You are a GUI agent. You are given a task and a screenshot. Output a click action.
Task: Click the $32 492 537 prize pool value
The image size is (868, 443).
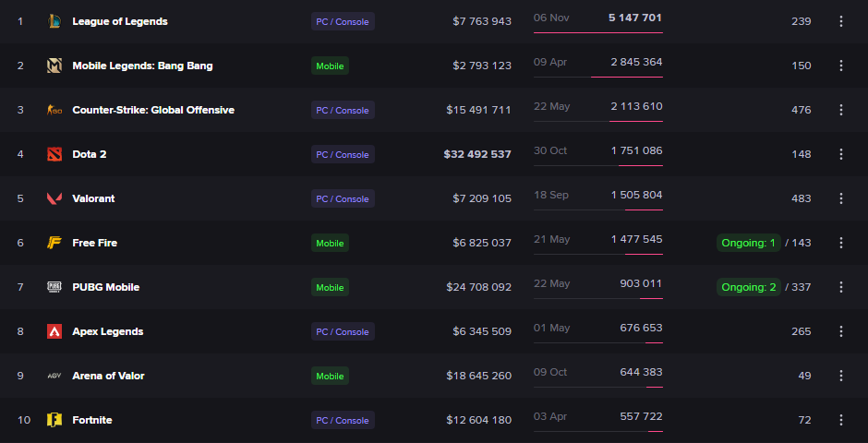pos(477,154)
